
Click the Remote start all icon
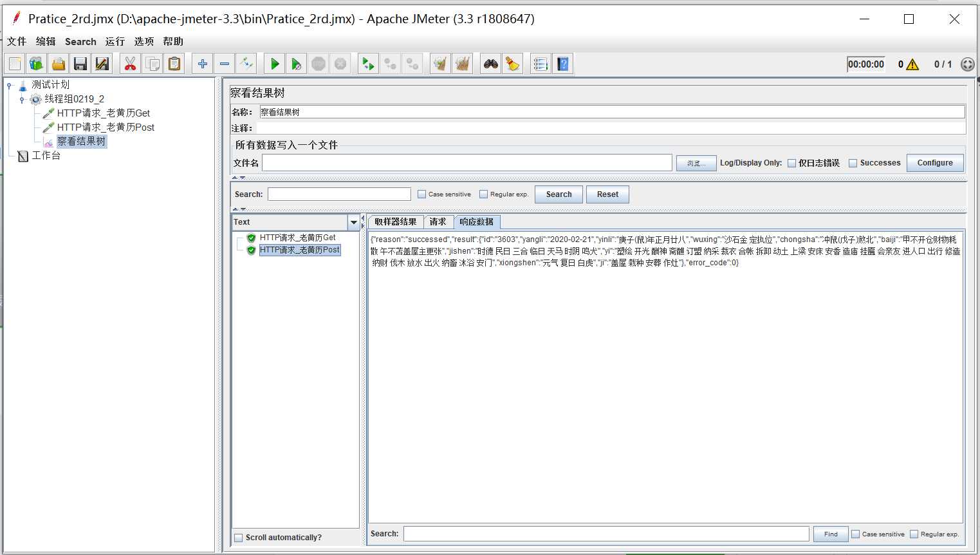[x=368, y=64]
